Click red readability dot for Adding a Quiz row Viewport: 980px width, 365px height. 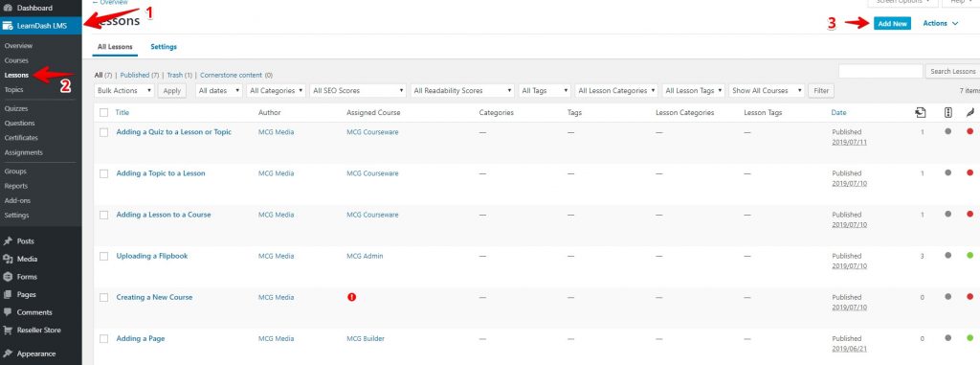point(970,131)
